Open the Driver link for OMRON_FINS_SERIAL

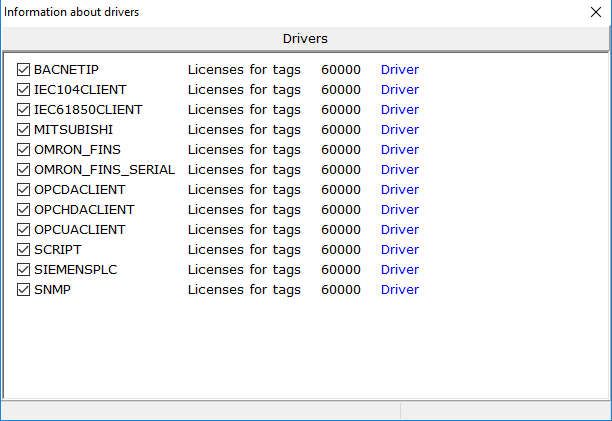tap(400, 169)
